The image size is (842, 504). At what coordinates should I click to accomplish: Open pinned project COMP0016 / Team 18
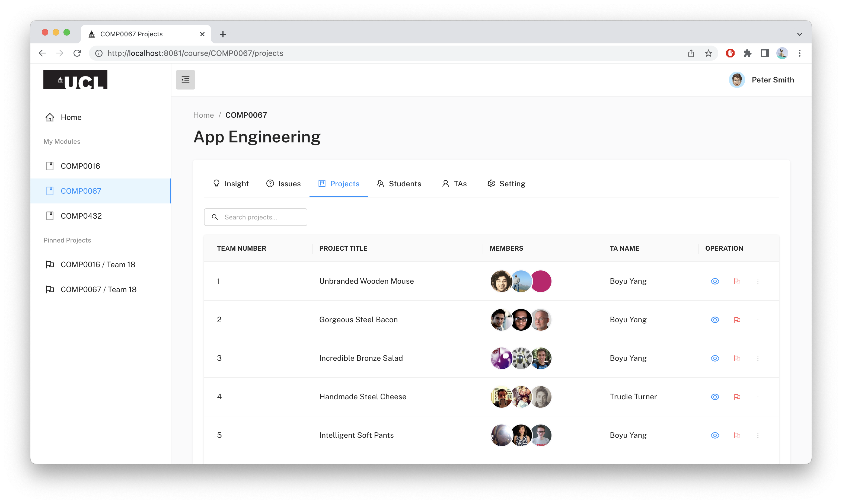(100, 264)
